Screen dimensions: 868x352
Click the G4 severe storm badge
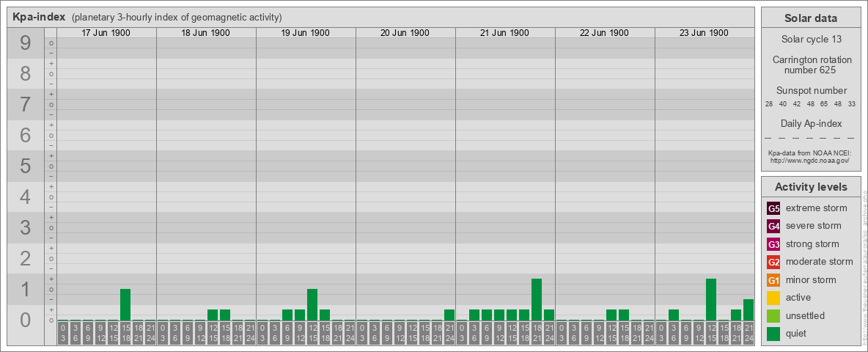774,226
